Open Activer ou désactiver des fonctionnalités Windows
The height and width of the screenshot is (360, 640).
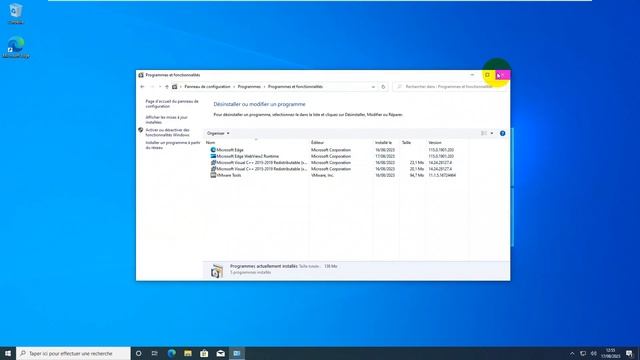[x=168, y=132]
